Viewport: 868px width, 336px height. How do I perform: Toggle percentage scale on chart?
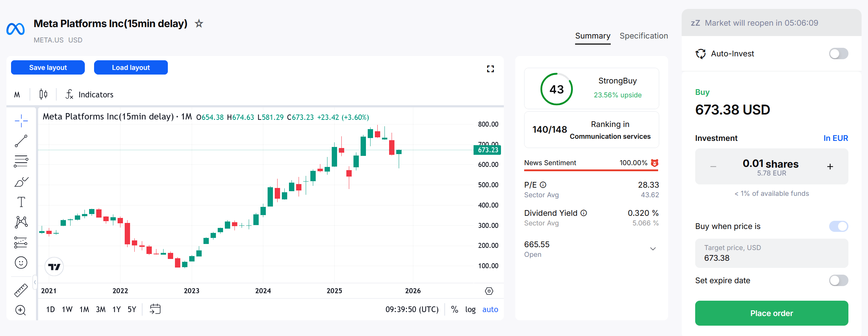point(455,309)
